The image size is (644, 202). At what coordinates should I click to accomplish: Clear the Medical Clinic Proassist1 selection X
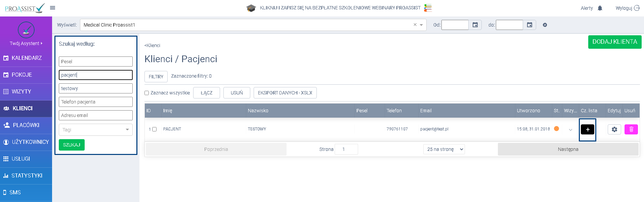415,25
